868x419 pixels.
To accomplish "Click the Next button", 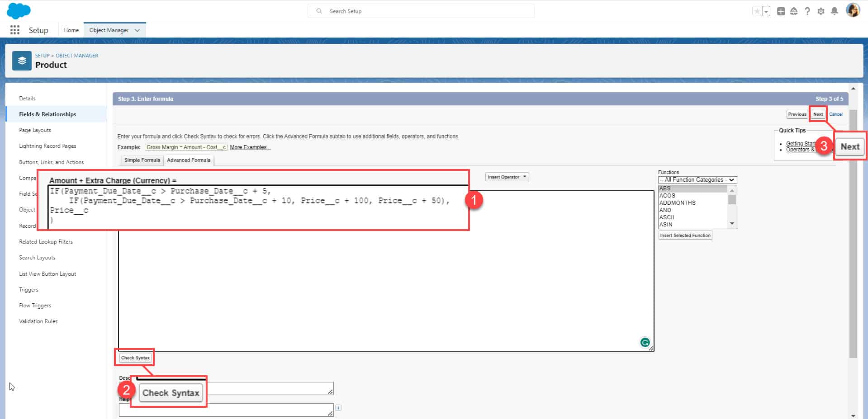I will pos(818,114).
